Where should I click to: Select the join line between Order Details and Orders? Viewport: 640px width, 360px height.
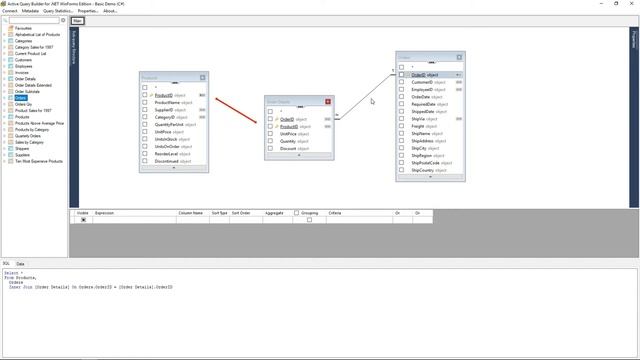[x=364, y=97]
